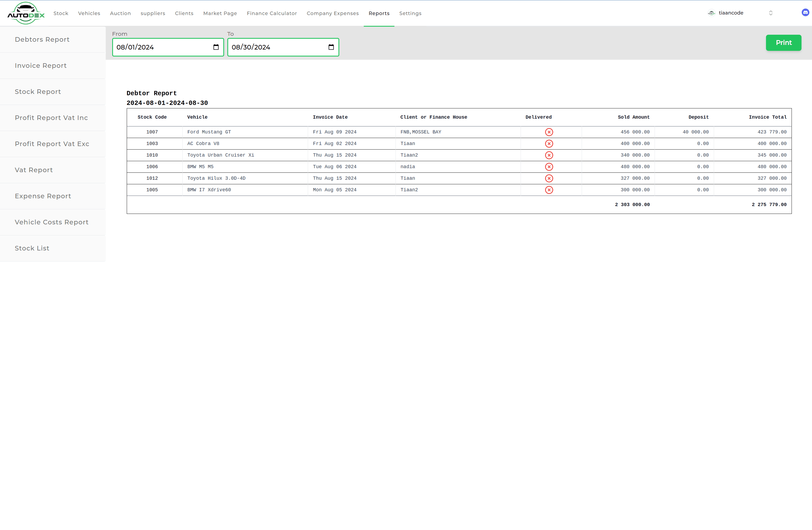This screenshot has height=530, width=812.
Task: Click not-delivered icon for BMW M5 row
Action: pyautogui.click(x=549, y=167)
